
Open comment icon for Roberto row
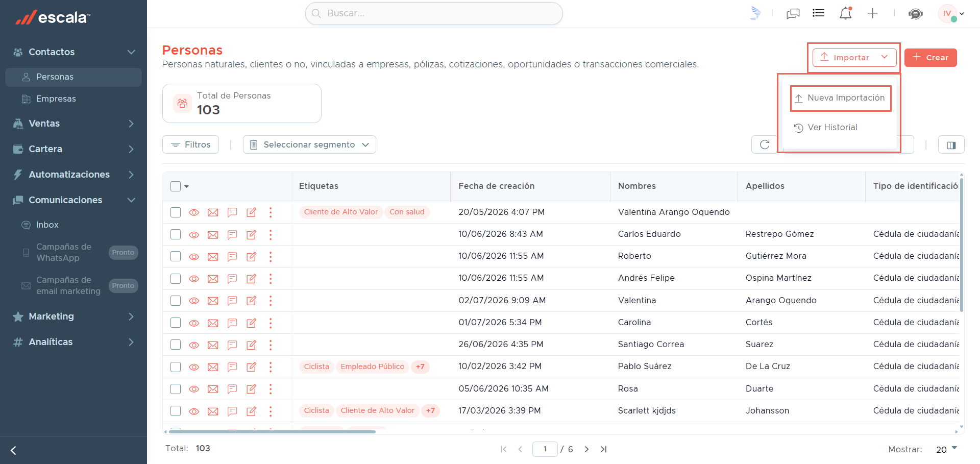pyautogui.click(x=232, y=257)
